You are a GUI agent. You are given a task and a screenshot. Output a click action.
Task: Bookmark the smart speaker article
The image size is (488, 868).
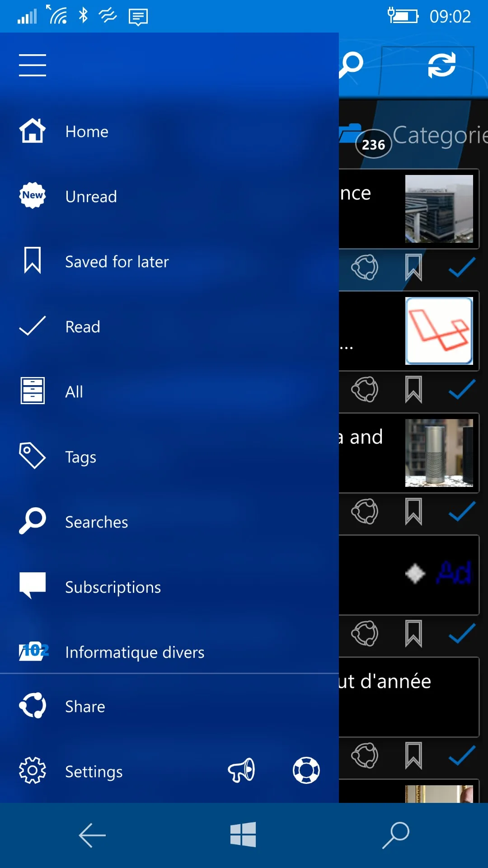tap(413, 512)
